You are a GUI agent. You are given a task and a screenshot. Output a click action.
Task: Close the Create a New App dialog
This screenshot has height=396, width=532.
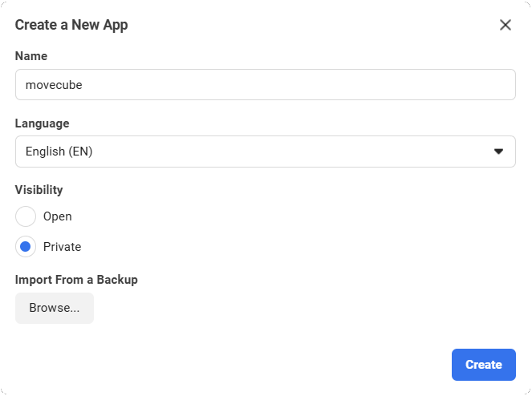coord(506,25)
